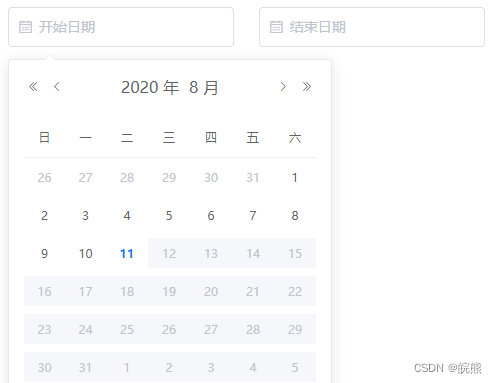Open month selector 8 月

click(204, 87)
